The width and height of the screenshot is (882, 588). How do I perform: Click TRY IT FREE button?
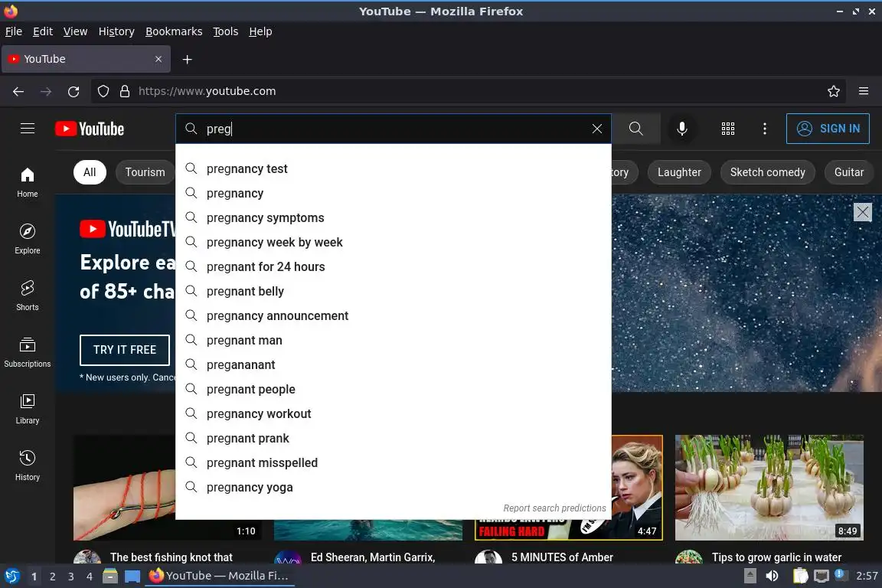coord(124,350)
